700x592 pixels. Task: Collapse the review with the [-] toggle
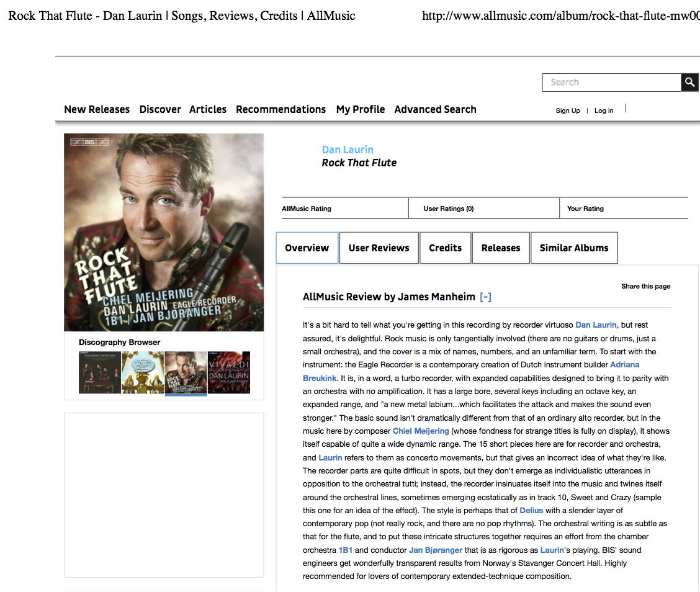(x=485, y=297)
